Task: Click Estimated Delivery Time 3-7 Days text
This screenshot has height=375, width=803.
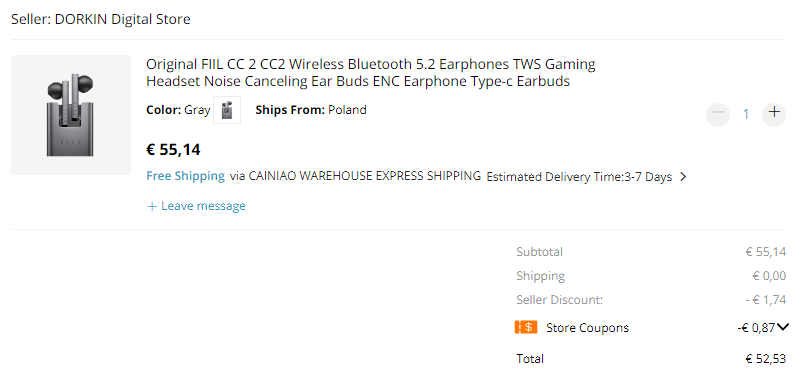Action: pyautogui.click(x=579, y=177)
